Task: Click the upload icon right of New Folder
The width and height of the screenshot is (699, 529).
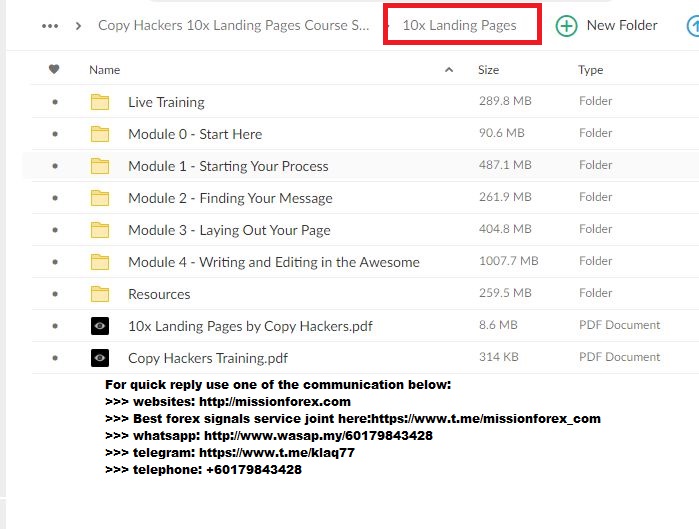Action: [x=693, y=26]
